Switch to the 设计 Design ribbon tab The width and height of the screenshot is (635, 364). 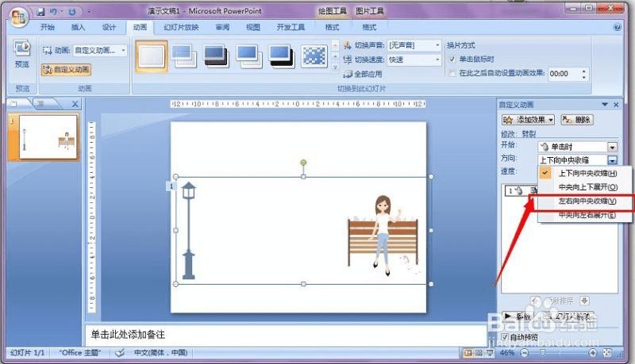pos(109,27)
